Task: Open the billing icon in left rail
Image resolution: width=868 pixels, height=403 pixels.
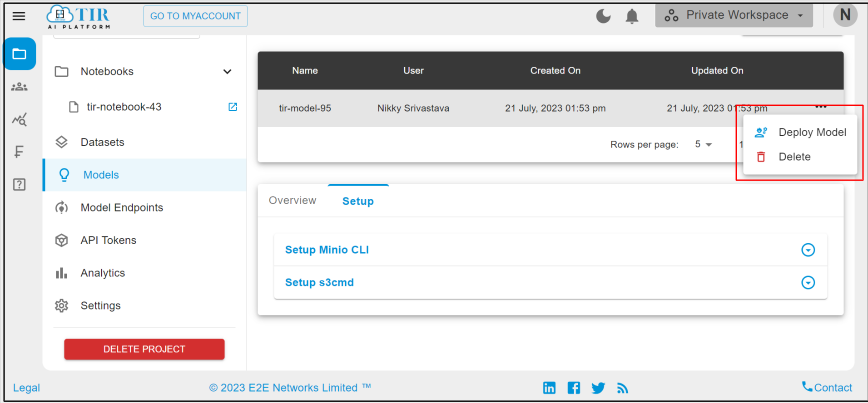Action: pos(19,152)
